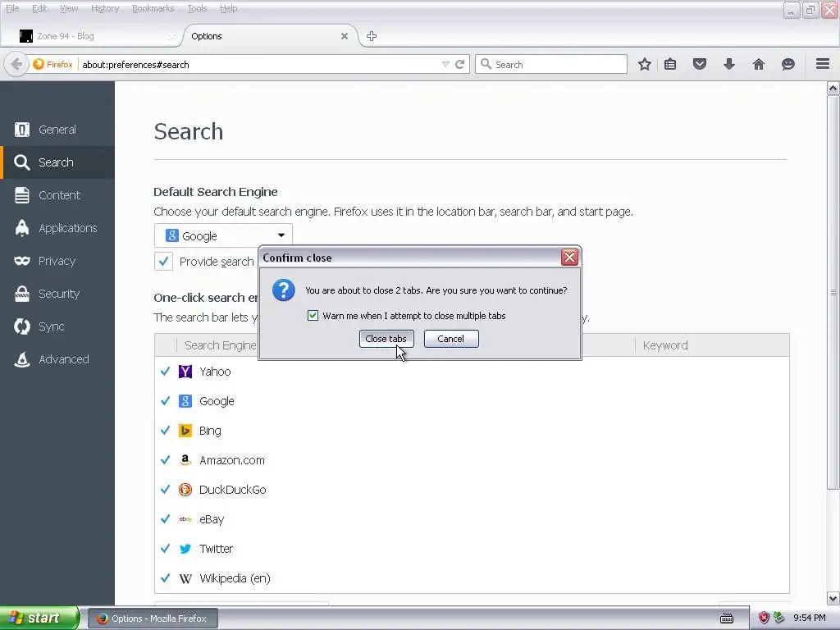The height and width of the screenshot is (630, 840).
Task: Click the scrollbar up arrow
Action: 833,89
